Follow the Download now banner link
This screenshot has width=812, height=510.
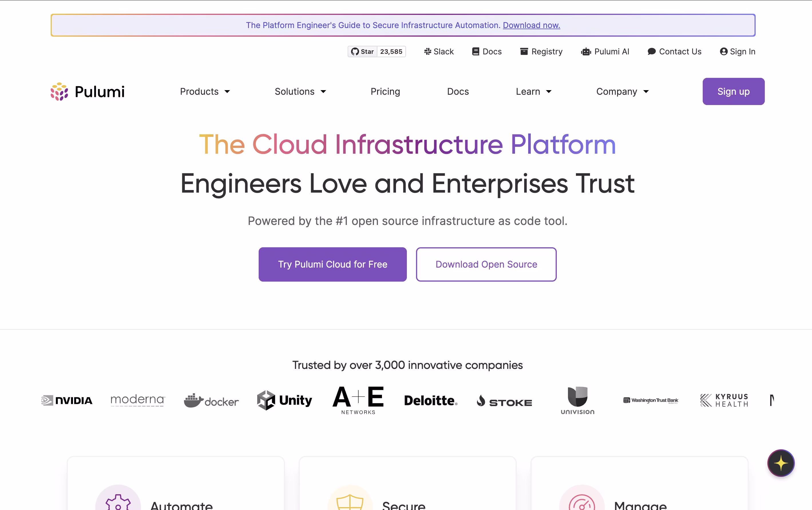[x=531, y=25]
